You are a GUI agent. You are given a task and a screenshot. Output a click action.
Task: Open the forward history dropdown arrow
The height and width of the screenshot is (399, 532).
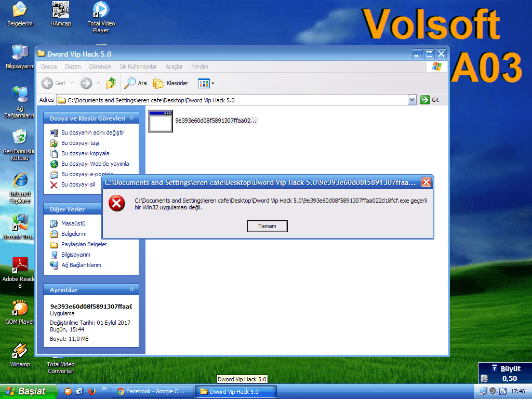point(98,83)
